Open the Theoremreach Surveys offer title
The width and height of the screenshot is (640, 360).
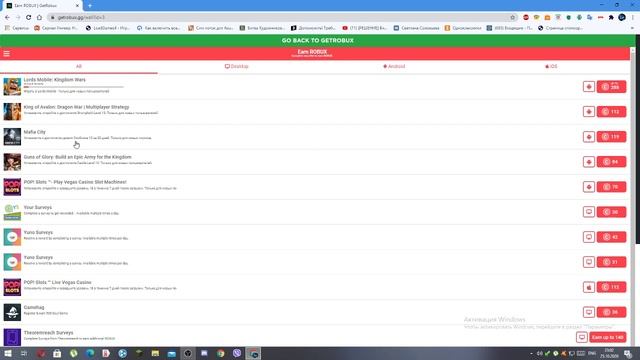tap(48, 333)
